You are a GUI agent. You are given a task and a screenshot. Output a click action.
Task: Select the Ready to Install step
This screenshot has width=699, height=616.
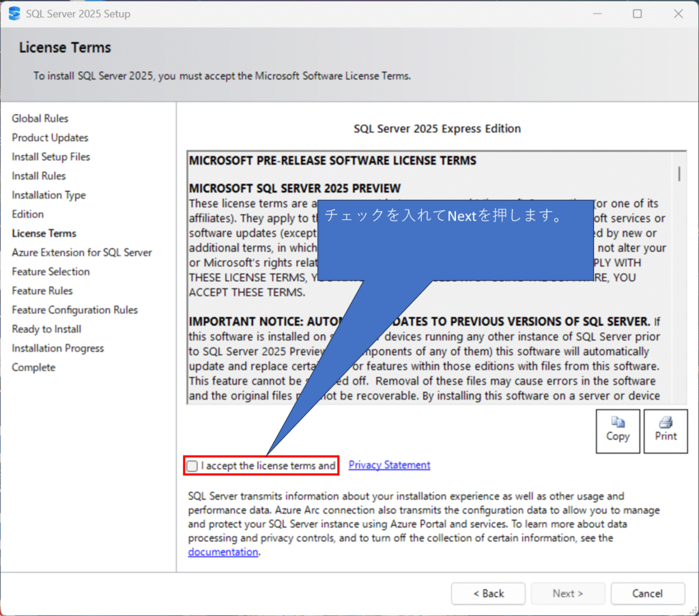[x=46, y=329]
